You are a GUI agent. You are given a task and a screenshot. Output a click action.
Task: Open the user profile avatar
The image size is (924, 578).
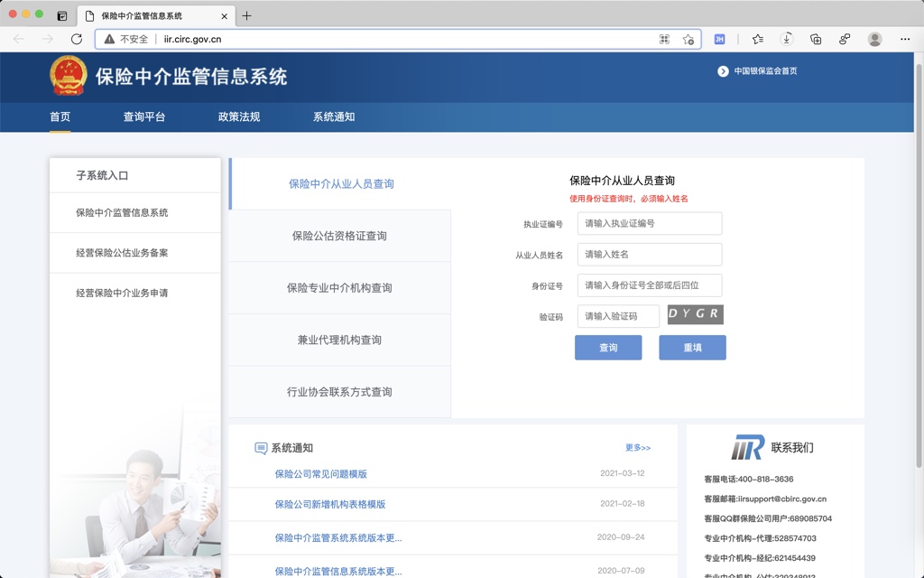click(x=874, y=39)
